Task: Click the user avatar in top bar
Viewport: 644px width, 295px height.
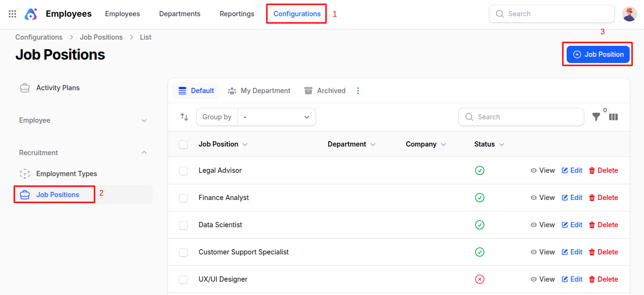Action: coord(629,14)
